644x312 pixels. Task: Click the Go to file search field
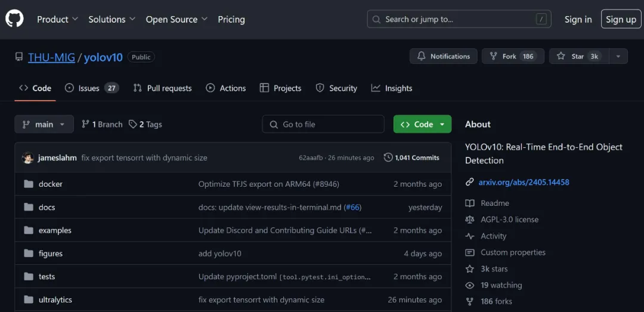(x=323, y=124)
